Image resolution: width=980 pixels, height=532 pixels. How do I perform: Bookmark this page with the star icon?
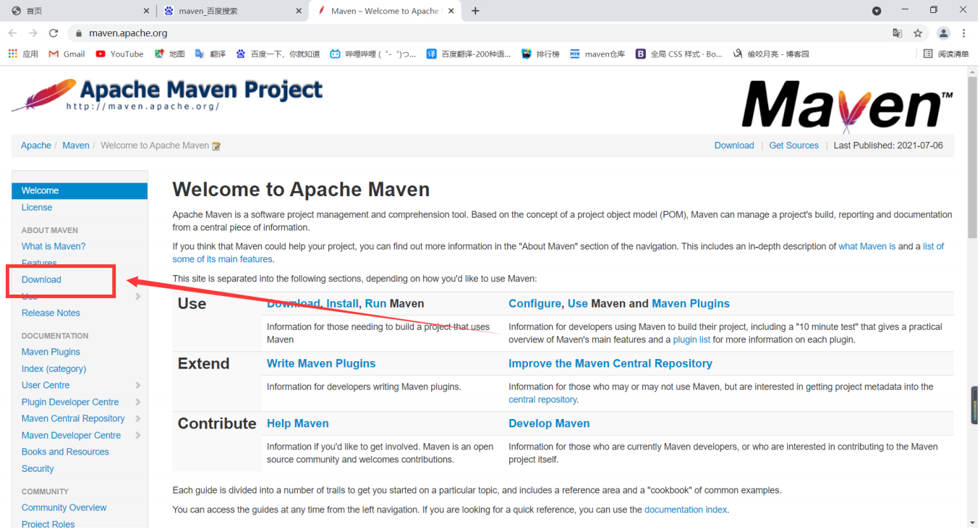(x=918, y=33)
